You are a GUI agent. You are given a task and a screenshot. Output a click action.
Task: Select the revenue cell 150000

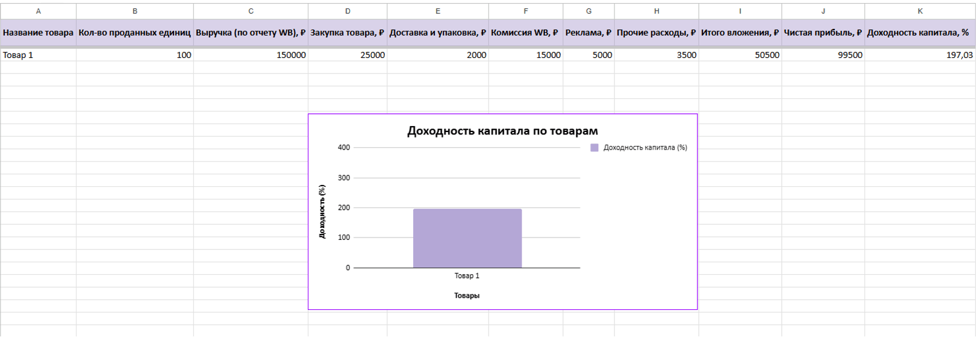pyautogui.click(x=251, y=55)
